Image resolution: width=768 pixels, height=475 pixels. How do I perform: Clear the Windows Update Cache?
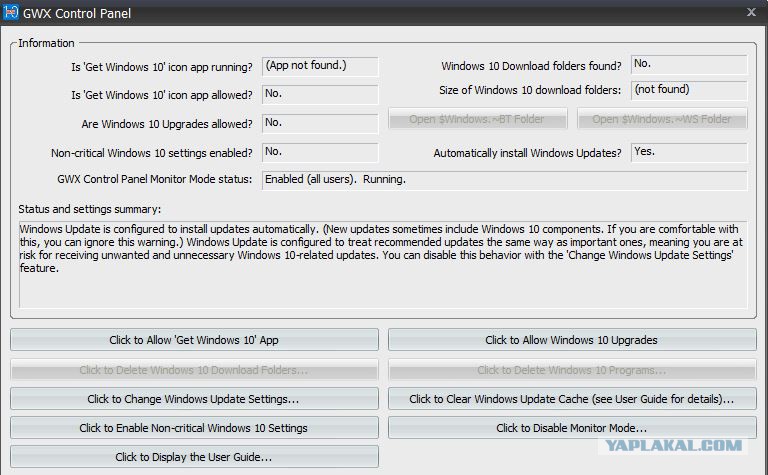click(x=572, y=399)
